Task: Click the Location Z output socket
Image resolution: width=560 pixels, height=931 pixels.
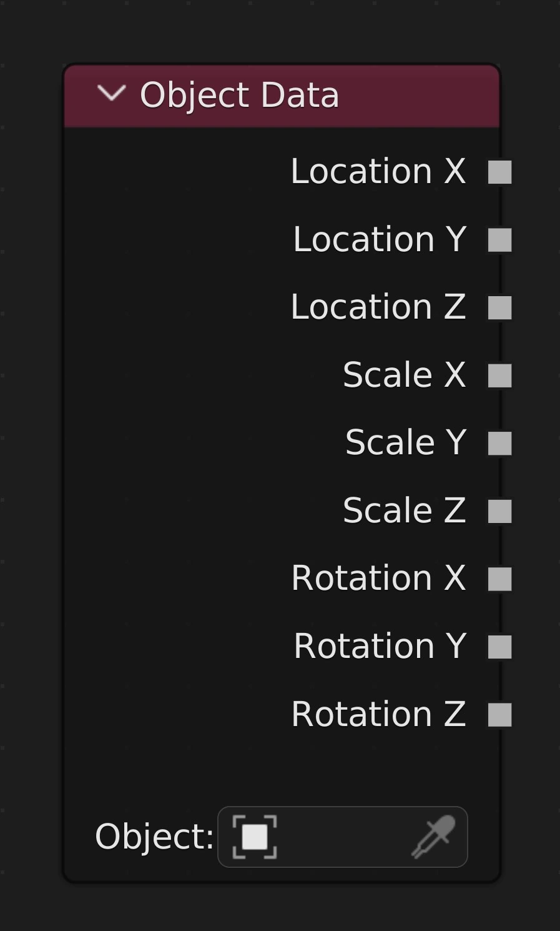Action: 499,307
